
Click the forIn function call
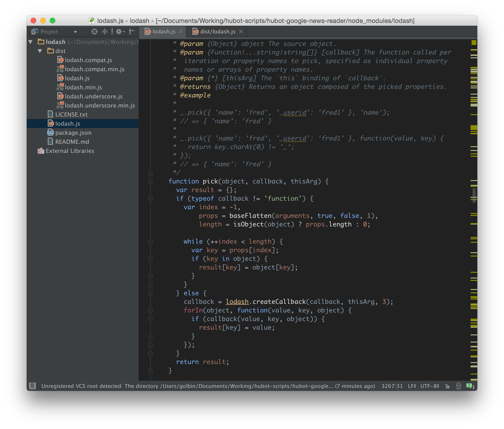point(193,311)
